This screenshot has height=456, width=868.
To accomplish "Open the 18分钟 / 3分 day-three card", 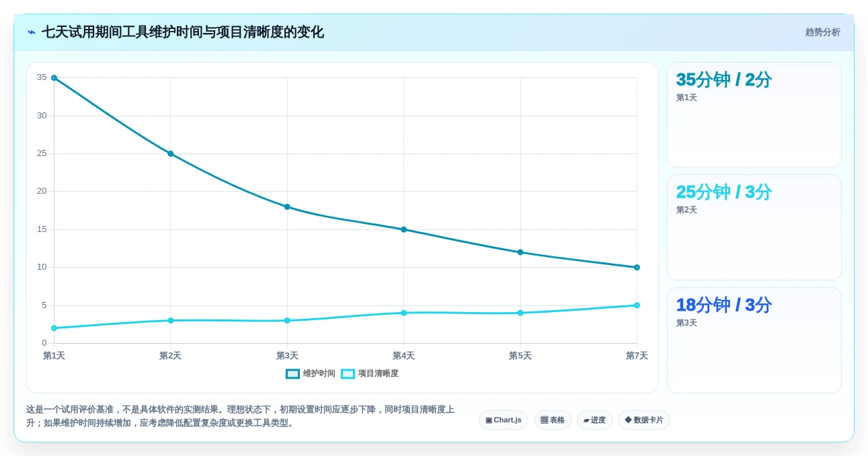I will (x=754, y=340).
